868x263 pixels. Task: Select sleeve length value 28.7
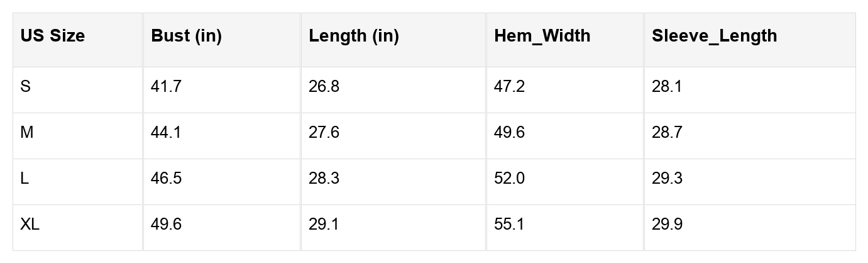coord(667,132)
